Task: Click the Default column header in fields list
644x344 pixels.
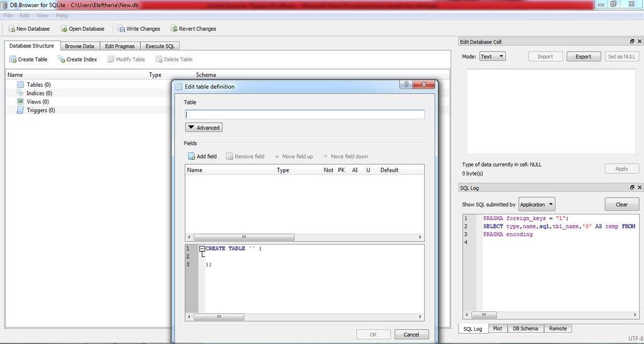Action: (x=401, y=170)
